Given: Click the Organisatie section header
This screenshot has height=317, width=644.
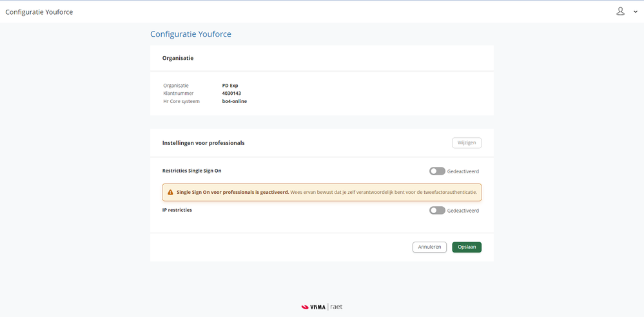Looking at the screenshot, I should coord(178,58).
